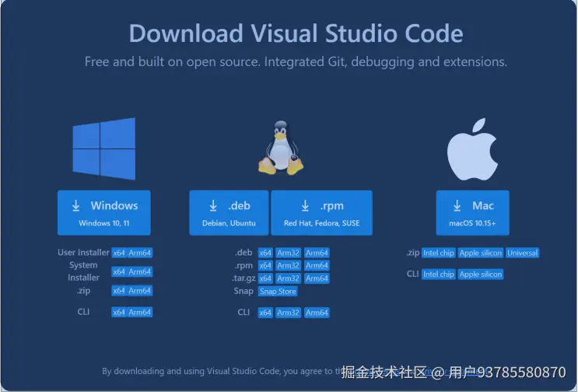Click the 'System Installer' label under Windows
Viewport: 578px width, 392px height.
(83, 271)
